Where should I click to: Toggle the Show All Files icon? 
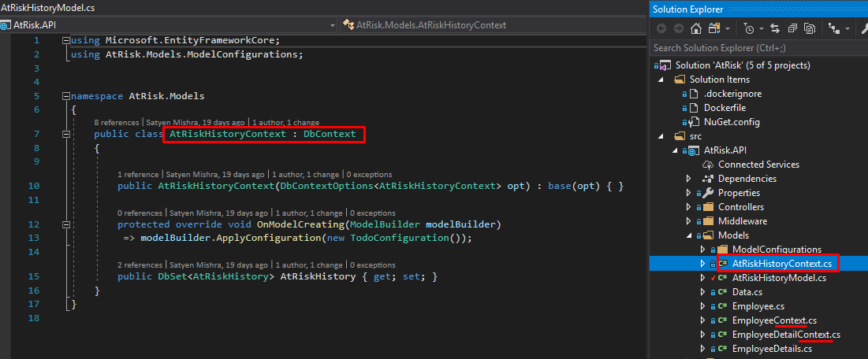(x=809, y=28)
